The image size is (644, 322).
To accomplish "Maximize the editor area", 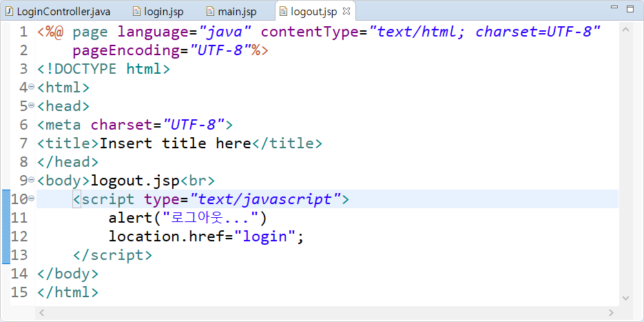I will pos(630,9).
